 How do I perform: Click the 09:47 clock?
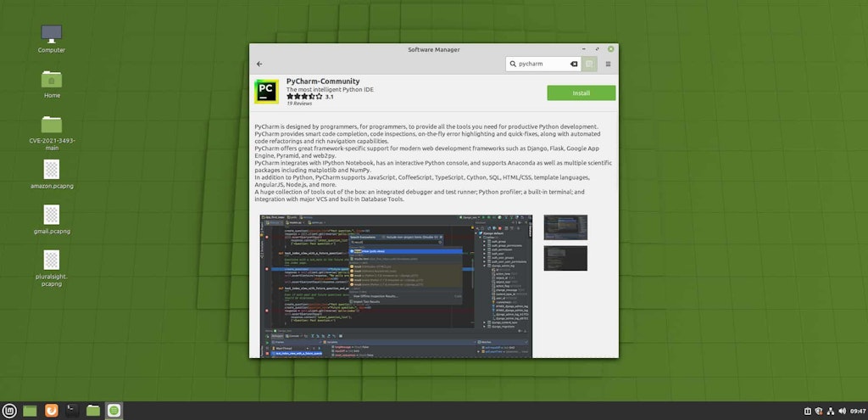pyautogui.click(x=858, y=412)
